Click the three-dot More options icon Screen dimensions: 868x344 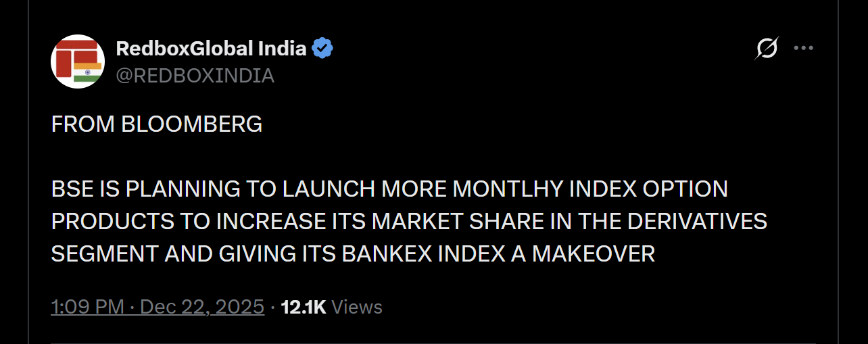click(x=803, y=49)
